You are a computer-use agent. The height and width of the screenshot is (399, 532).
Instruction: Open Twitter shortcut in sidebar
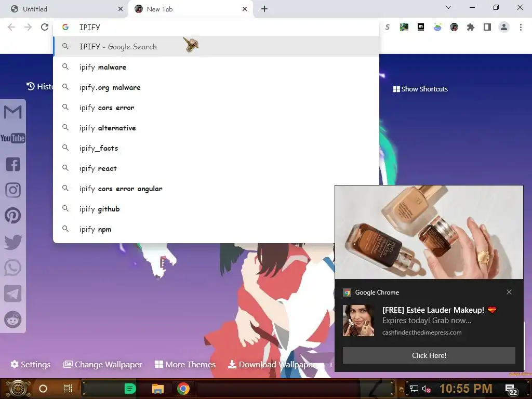(x=13, y=242)
